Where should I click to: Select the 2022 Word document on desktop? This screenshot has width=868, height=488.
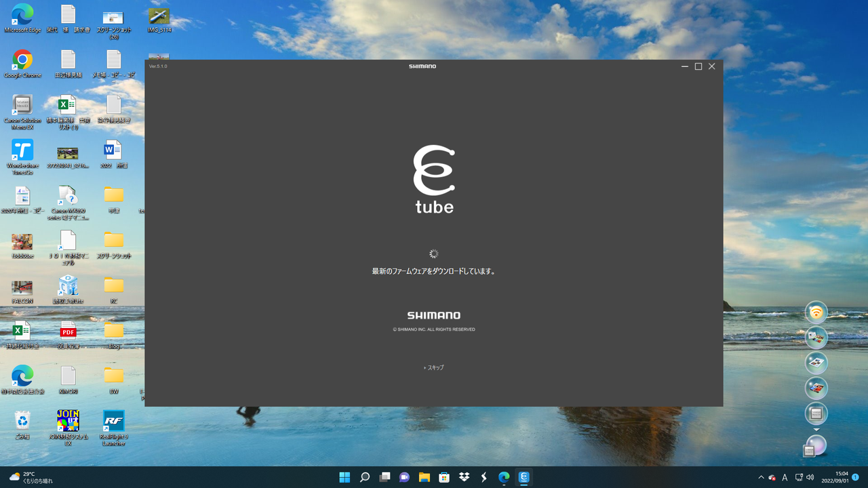click(x=113, y=154)
